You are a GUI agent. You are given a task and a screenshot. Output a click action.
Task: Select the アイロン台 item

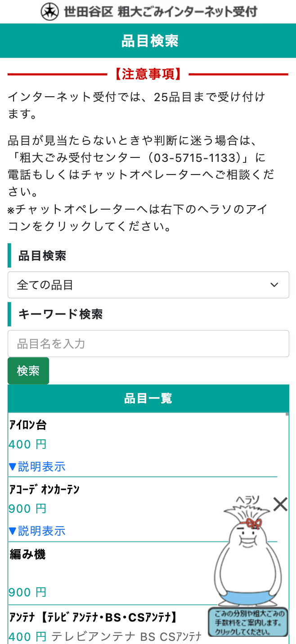click(28, 425)
